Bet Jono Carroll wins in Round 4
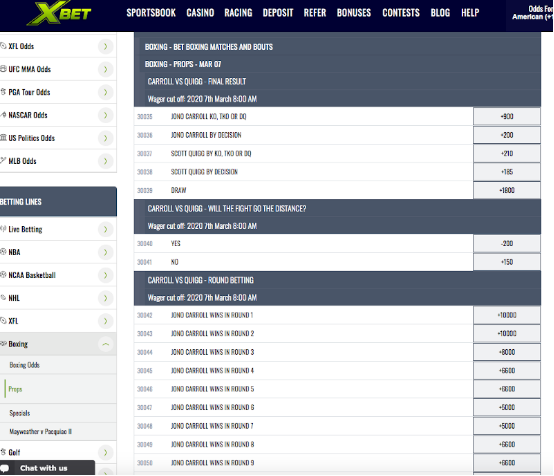The image size is (554, 476). [x=507, y=370]
